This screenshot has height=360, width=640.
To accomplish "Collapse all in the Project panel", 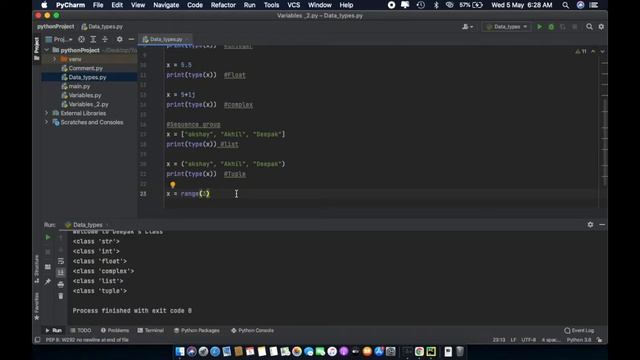I will coord(105,39).
